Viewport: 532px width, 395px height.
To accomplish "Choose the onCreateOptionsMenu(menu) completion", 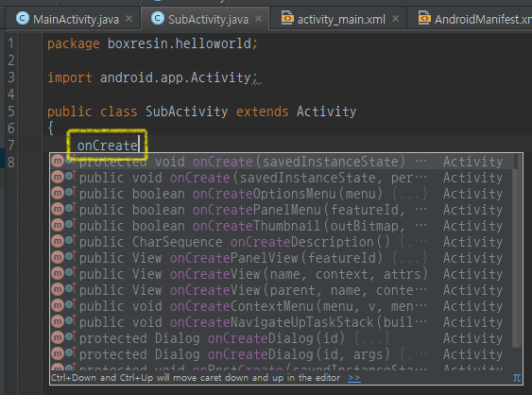I will click(282, 194).
